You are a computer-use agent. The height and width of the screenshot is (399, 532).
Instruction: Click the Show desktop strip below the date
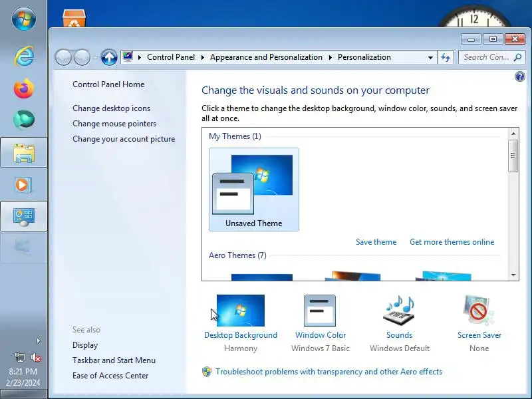click(23, 394)
